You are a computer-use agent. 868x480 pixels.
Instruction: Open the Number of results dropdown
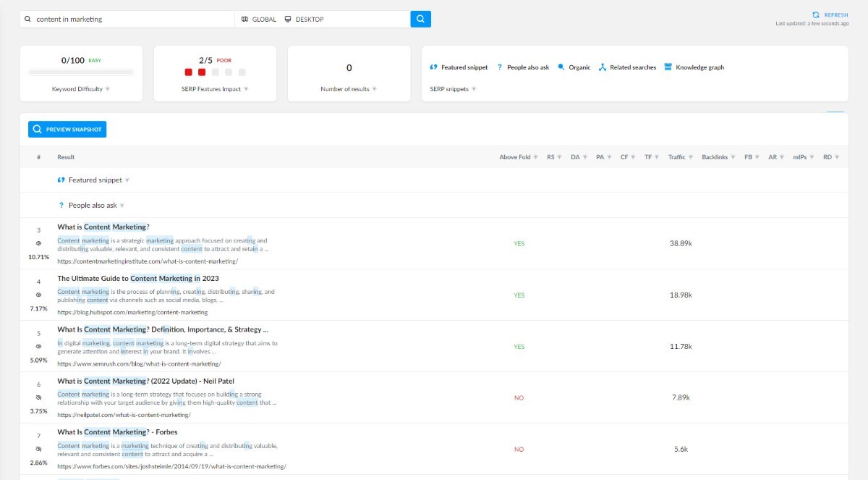[374, 89]
